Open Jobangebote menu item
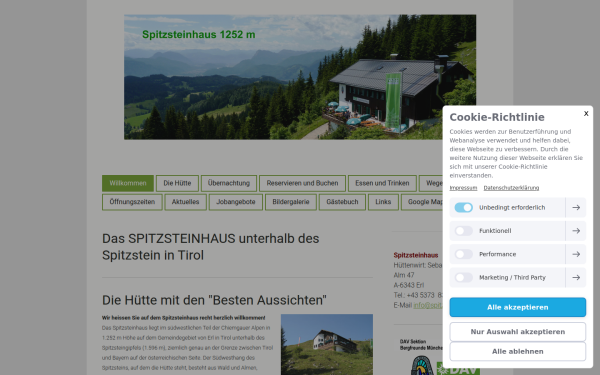The height and width of the screenshot is (375, 600). 236,202
